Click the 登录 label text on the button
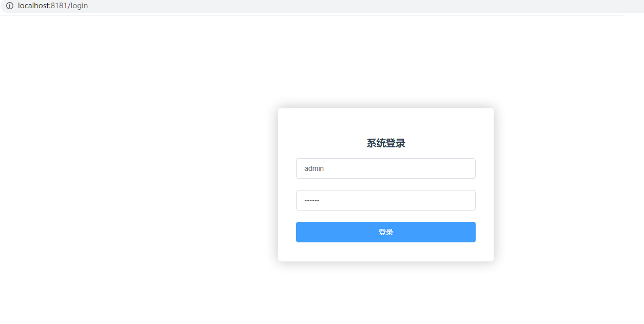 click(x=386, y=232)
